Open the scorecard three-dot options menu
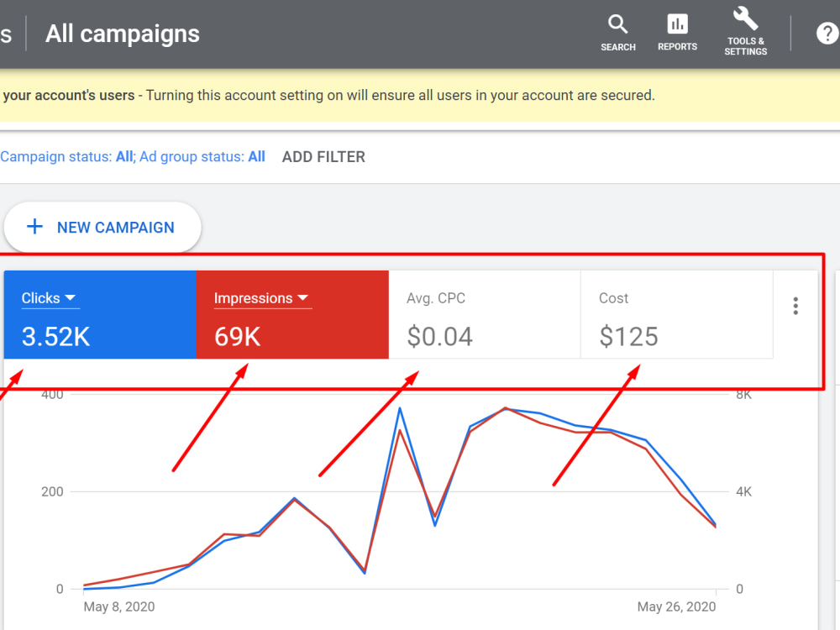This screenshot has width=840, height=630. [x=795, y=306]
